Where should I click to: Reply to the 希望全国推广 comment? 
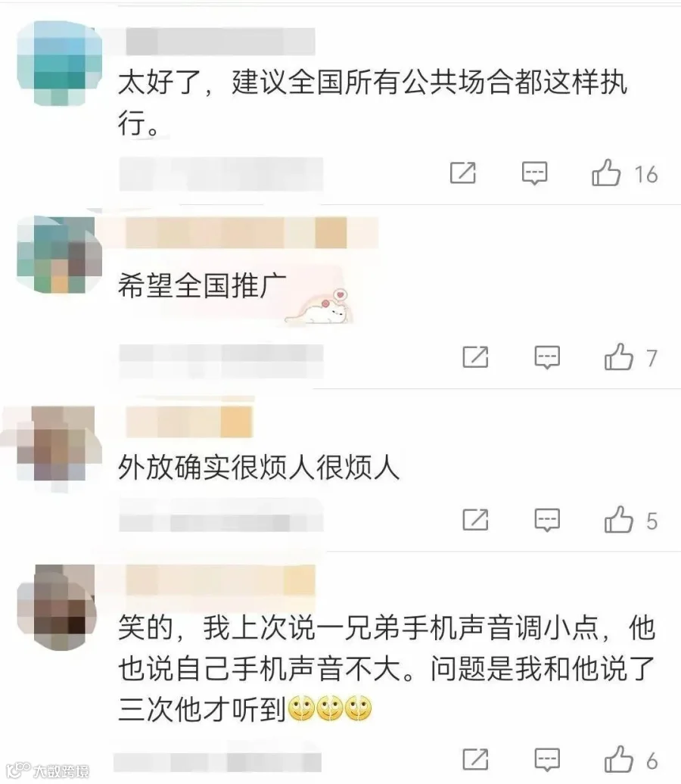pos(547,357)
